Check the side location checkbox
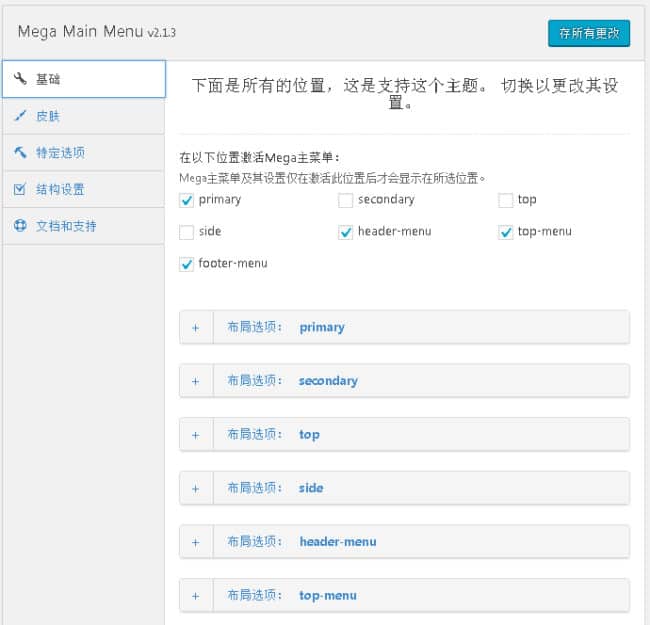650x625 pixels. coord(187,232)
